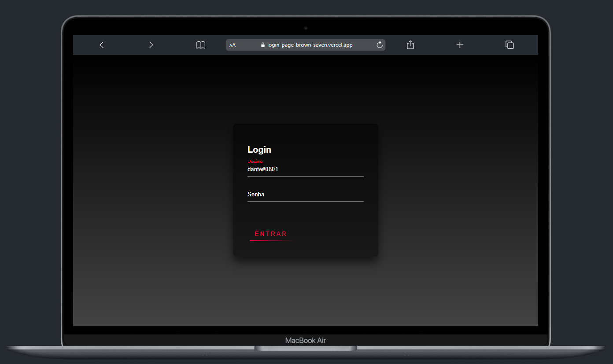
Task: Click the padlock icon in address bar
Action: [263, 45]
